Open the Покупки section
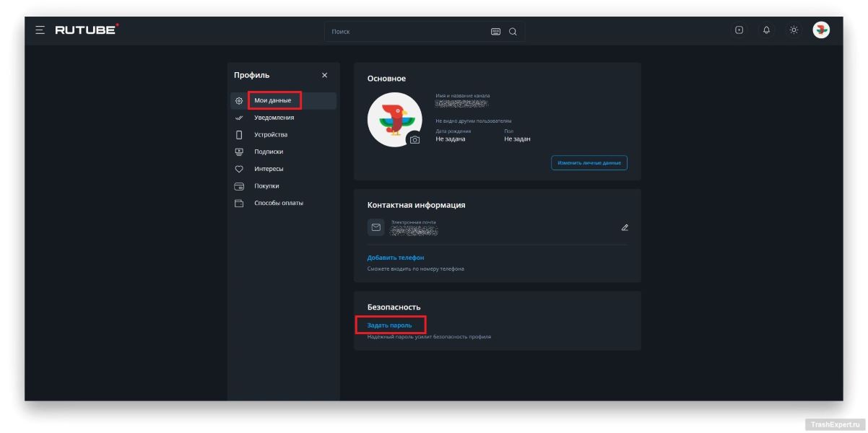 click(266, 186)
